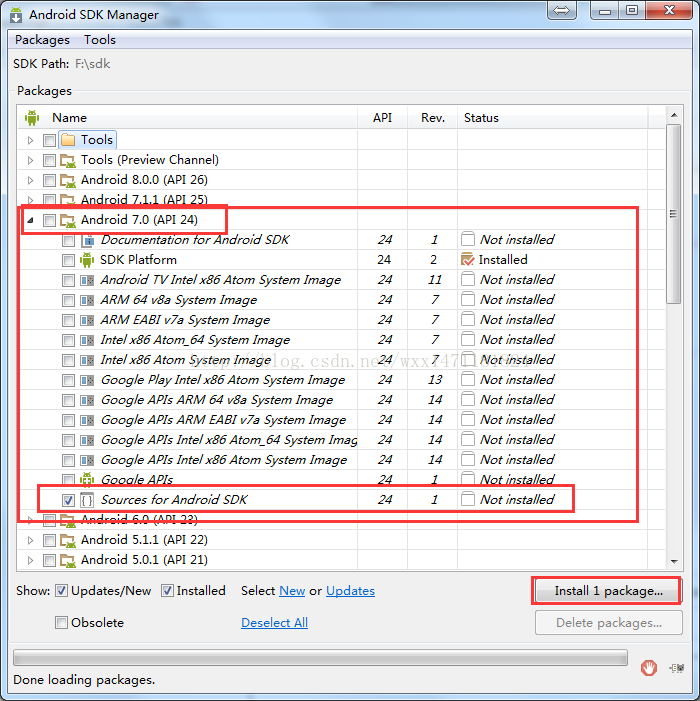Click the Google APIs ARM EABI v7a image icon
700x701 pixels.
tap(87, 420)
